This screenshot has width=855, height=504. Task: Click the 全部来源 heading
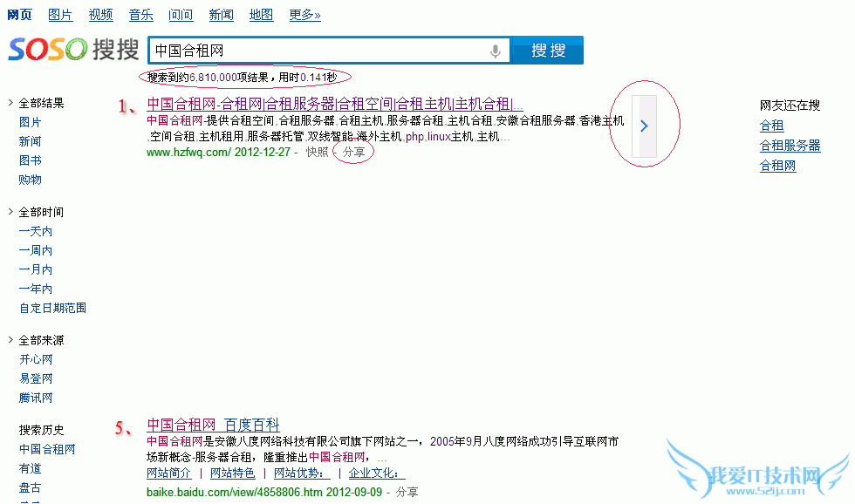click(42, 340)
